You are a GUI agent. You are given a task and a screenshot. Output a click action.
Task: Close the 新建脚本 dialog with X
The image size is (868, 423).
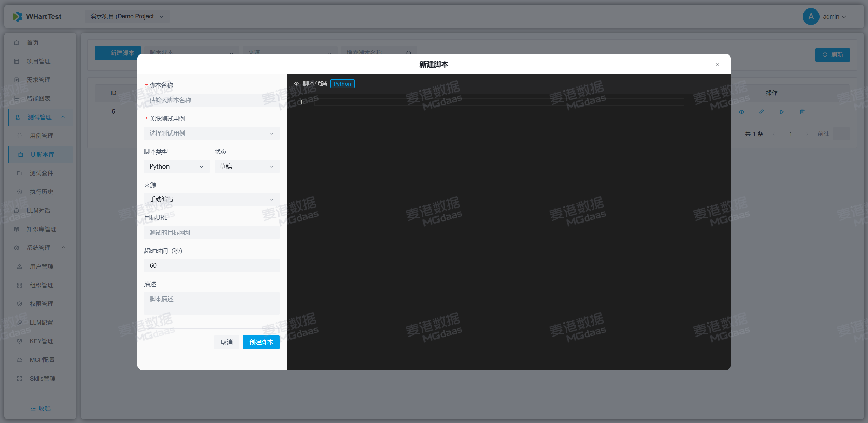[x=718, y=64]
